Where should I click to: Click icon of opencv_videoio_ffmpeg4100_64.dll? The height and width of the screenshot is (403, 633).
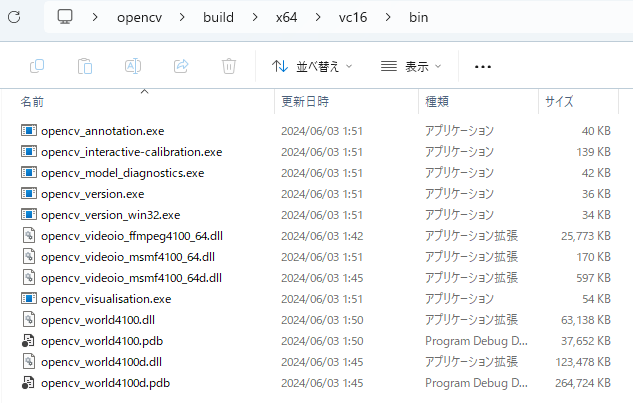pyautogui.click(x=29, y=235)
